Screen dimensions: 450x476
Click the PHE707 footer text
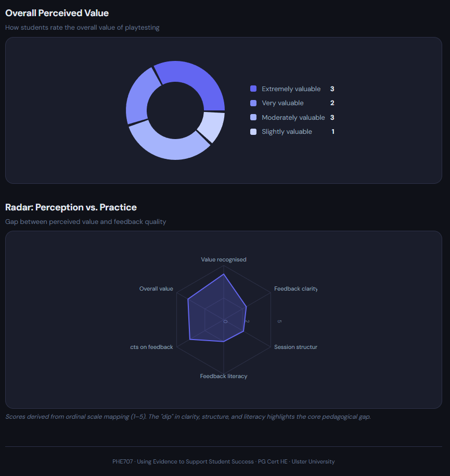[x=224, y=461]
